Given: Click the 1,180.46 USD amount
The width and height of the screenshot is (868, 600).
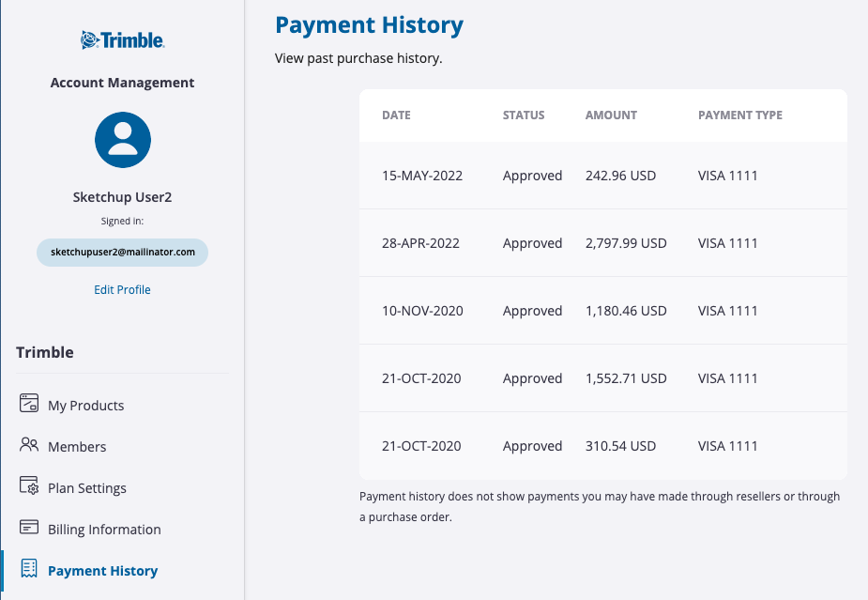Looking at the screenshot, I should (626, 311).
